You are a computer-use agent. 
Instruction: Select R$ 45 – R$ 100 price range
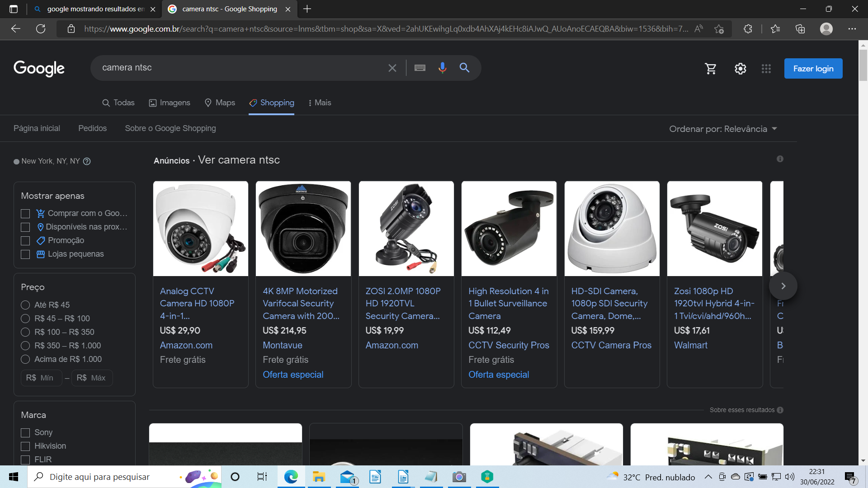[x=25, y=319]
